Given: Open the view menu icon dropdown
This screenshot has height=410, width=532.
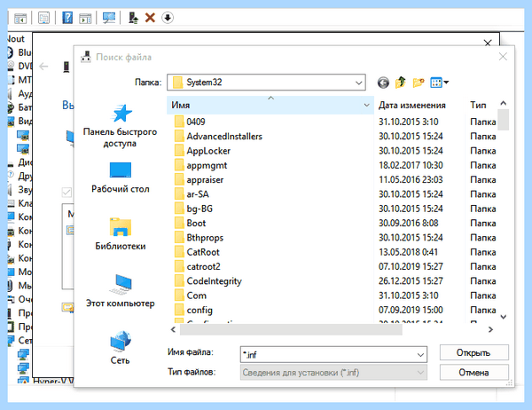Looking at the screenshot, I should click(x=440, y=83).
